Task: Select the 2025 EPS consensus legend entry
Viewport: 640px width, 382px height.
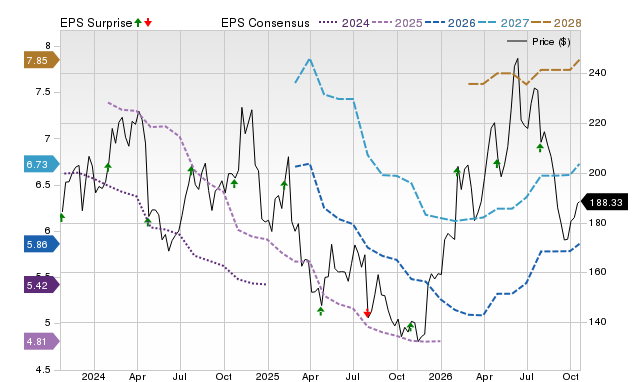Action: 397,23
